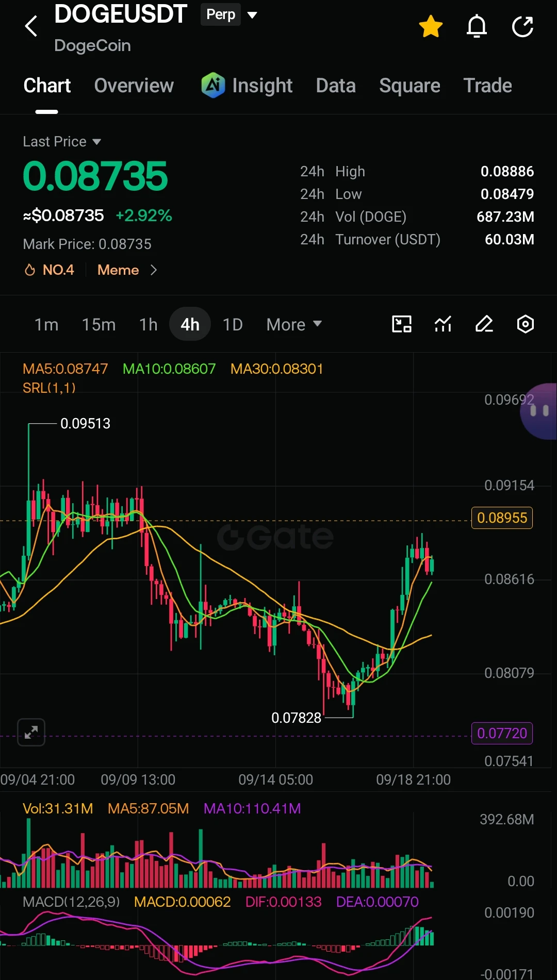Switch to the Chart tab
This screenshot has height=980, width=557.
pos(47,86)
